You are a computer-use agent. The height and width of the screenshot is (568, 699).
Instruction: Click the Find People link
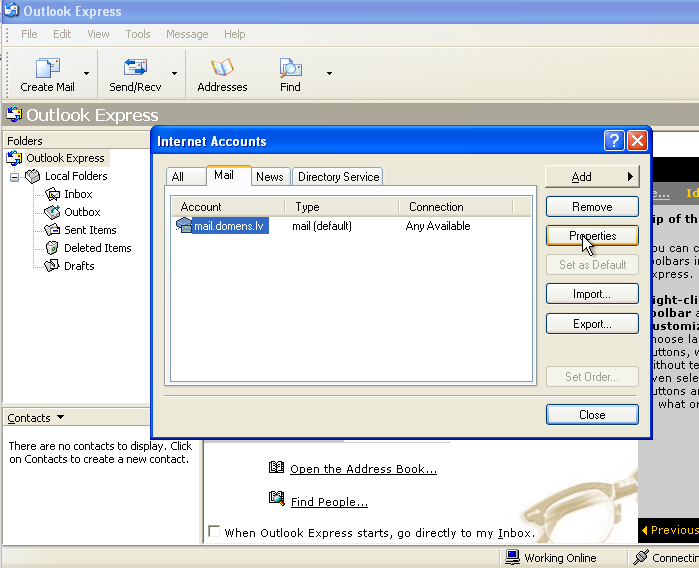(329, 502)
